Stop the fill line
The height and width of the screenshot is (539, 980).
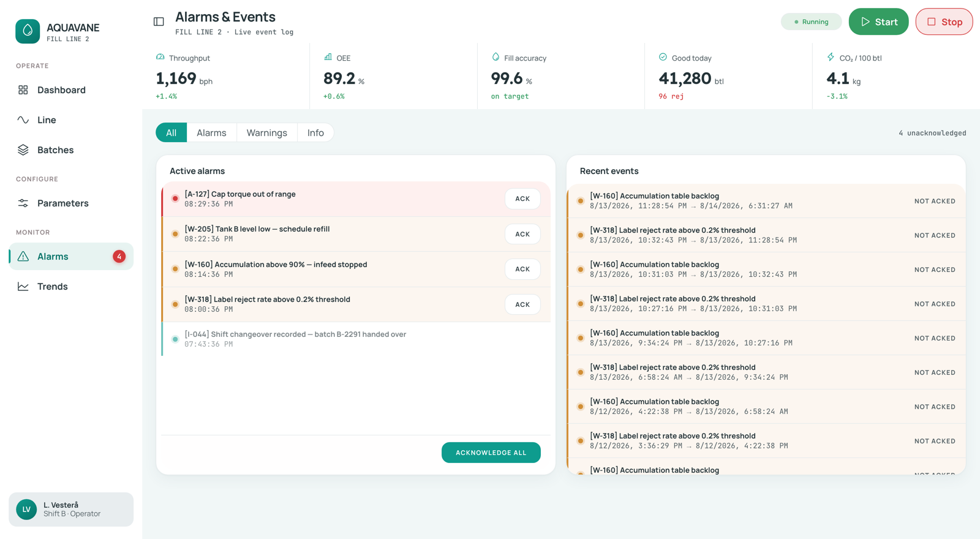point(944,22)
